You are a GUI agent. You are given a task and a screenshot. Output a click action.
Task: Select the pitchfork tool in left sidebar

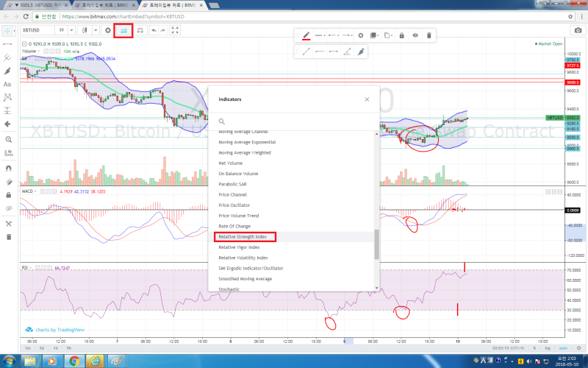7,57
